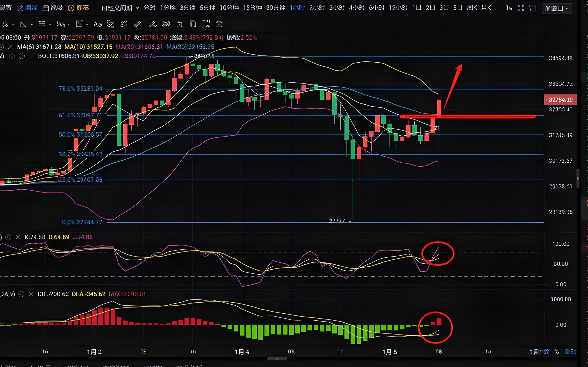
Task: Toggle hide all drawings icon
Action: coord(166,24)
